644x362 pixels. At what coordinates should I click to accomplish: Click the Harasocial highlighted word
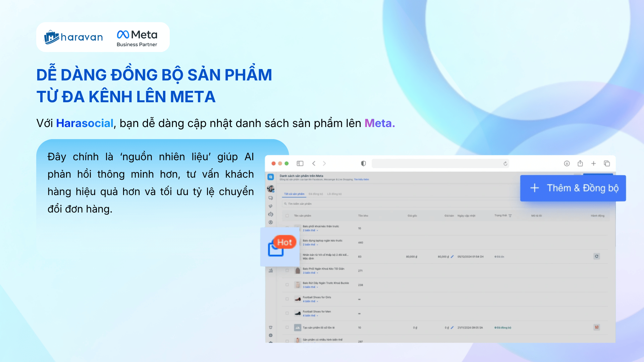click(x=85, y=123)
